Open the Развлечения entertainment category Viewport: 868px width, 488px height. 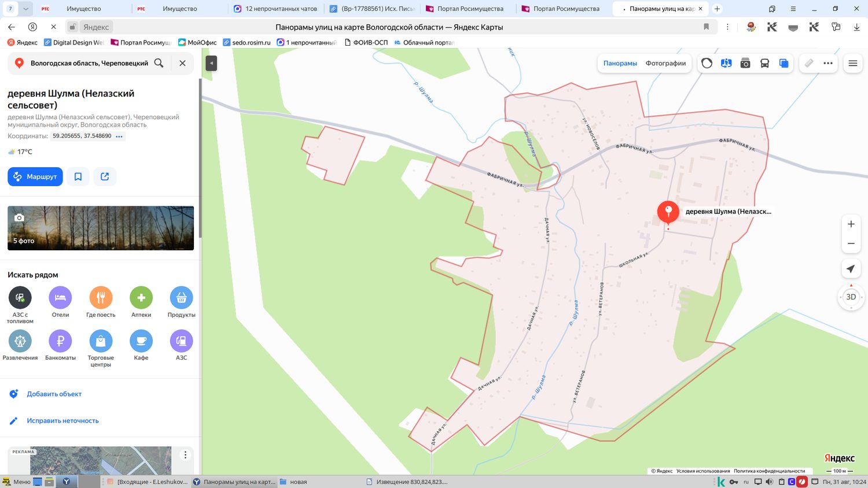pyautogui.click(x=20, y=341)
